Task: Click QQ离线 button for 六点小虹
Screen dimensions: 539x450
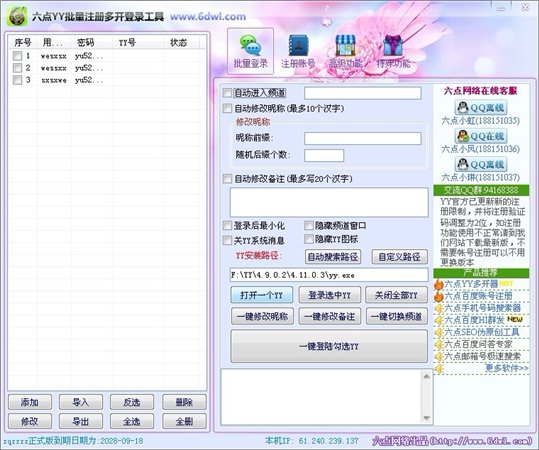Action: click(x=481, y=108)
